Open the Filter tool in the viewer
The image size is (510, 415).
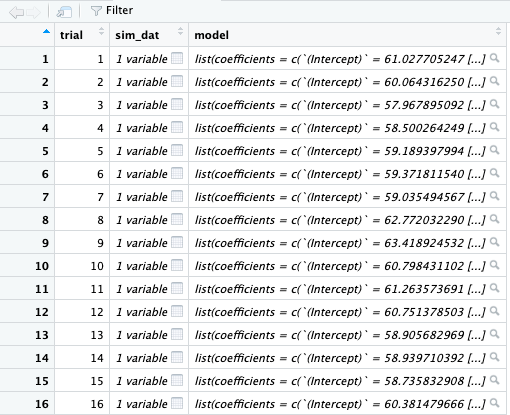pos(112,11)
